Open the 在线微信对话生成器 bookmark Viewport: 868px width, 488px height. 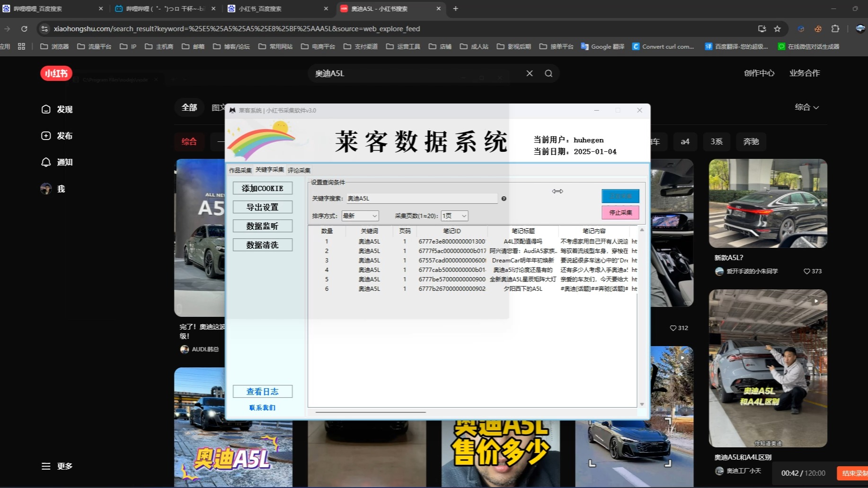click(808, 46)
